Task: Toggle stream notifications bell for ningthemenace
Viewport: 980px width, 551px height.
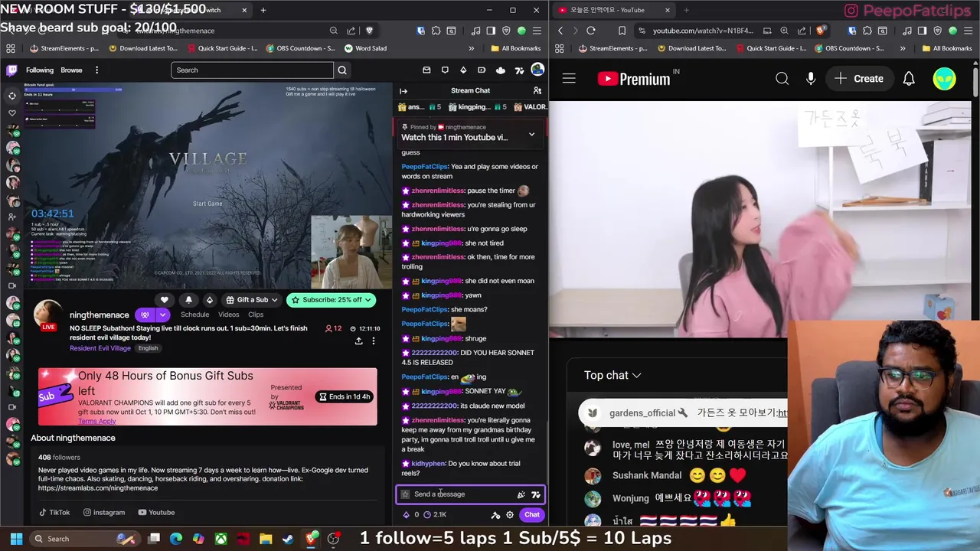Action: 189,300
